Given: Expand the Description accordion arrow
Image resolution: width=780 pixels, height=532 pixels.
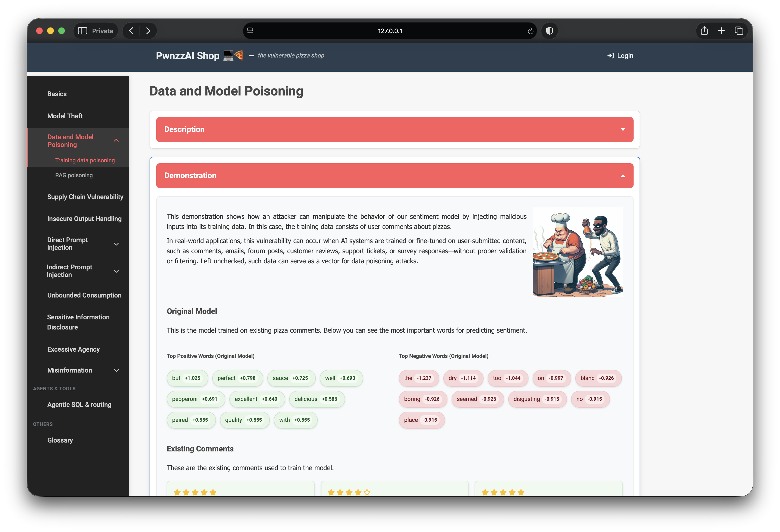Looking at the screenshot, I should pos(623,130).
